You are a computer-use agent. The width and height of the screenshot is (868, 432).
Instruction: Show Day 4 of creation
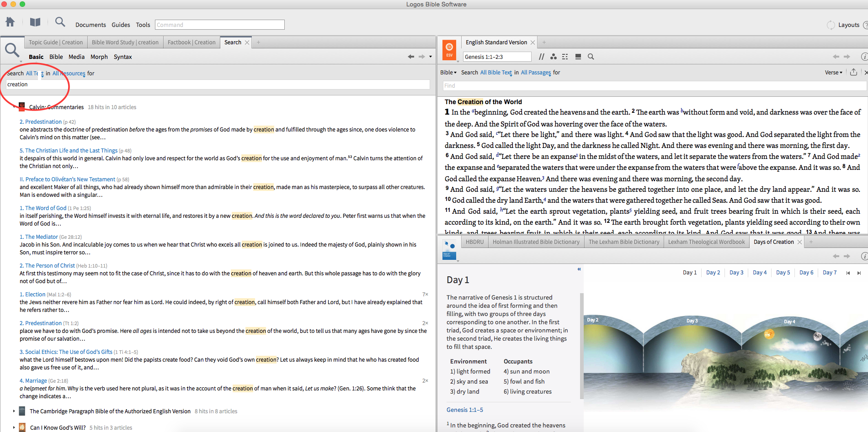(760, 273)
